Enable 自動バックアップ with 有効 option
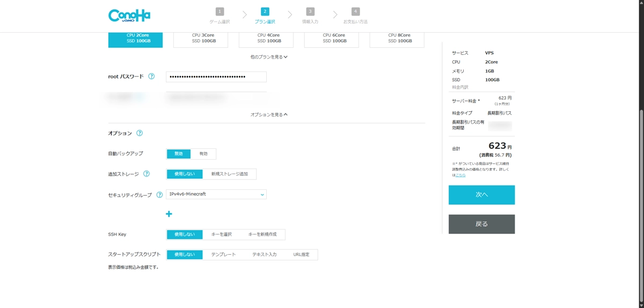This screenshot has height=308, width=644. point(203,154)
